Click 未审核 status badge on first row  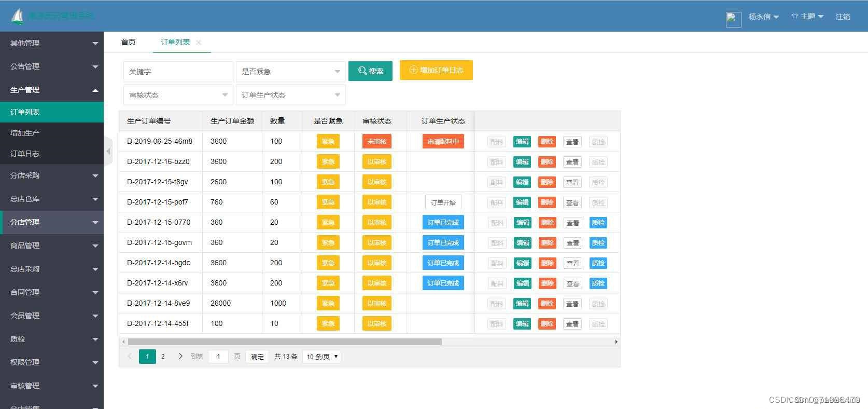(377, 141)
